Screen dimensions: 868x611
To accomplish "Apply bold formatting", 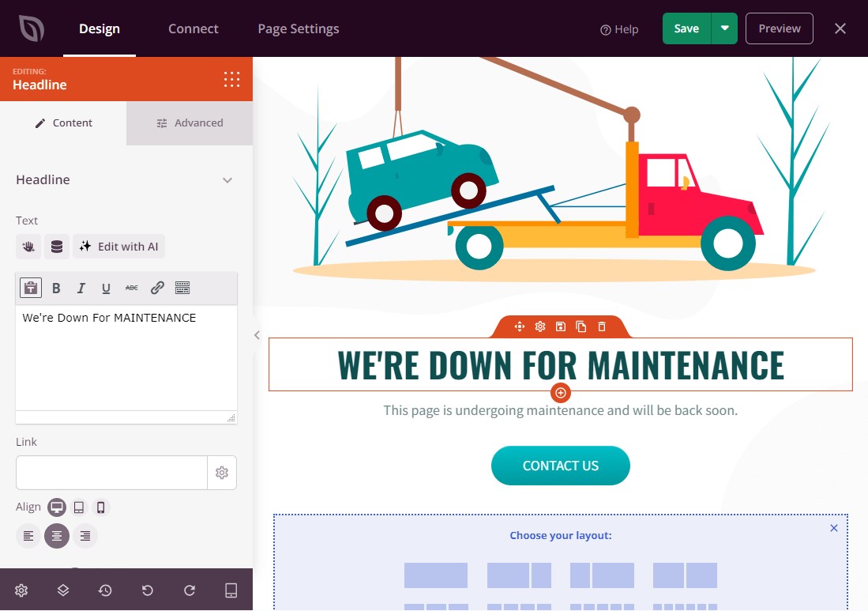I will pos(56,288).
